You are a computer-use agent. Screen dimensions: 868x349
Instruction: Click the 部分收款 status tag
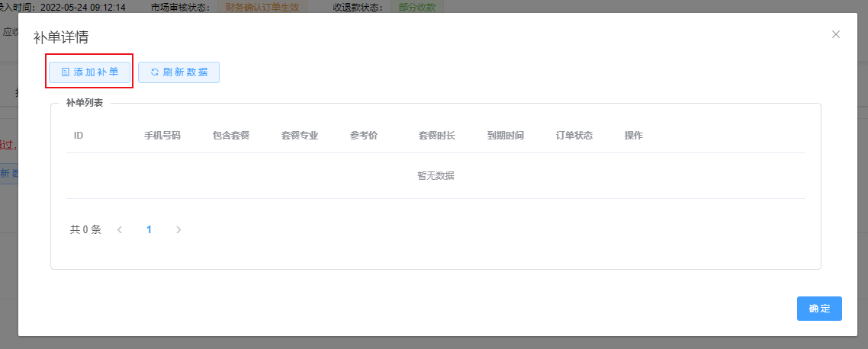(x=418, y=7)
